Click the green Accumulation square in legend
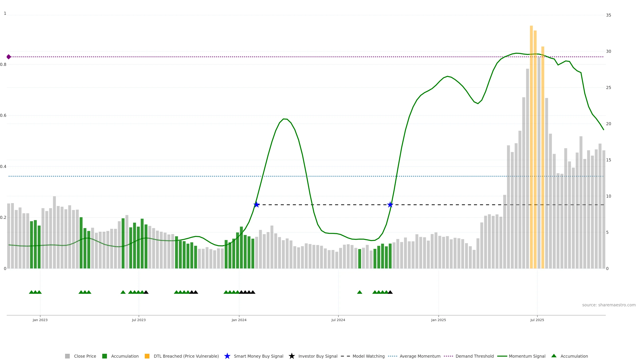 click(x=104, y=356)
